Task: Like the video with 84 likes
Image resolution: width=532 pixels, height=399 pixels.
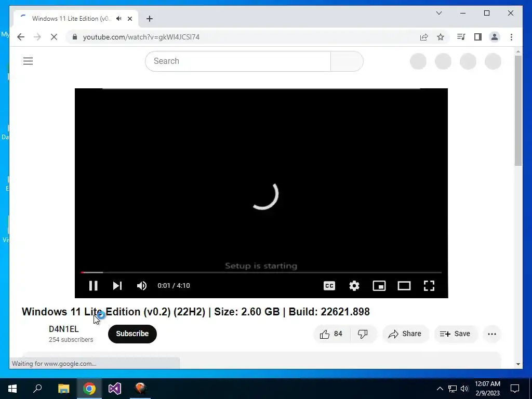Action: click(331, 334)
